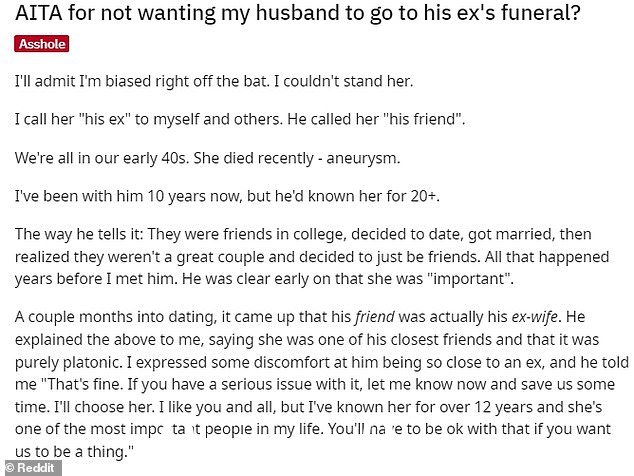The width and height of the screenshot is (634, 476).
Task: Click the red Asshole flair tag
Action: [42, 44]
